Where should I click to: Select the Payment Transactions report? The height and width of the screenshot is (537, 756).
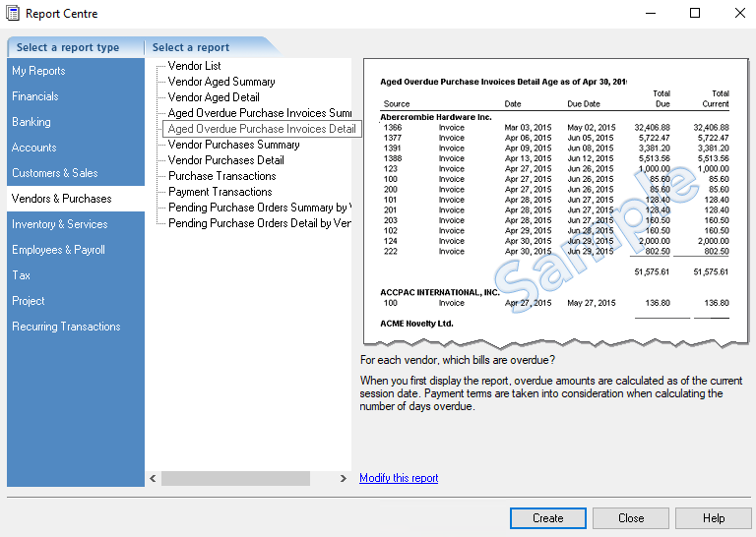pos(220,192)
